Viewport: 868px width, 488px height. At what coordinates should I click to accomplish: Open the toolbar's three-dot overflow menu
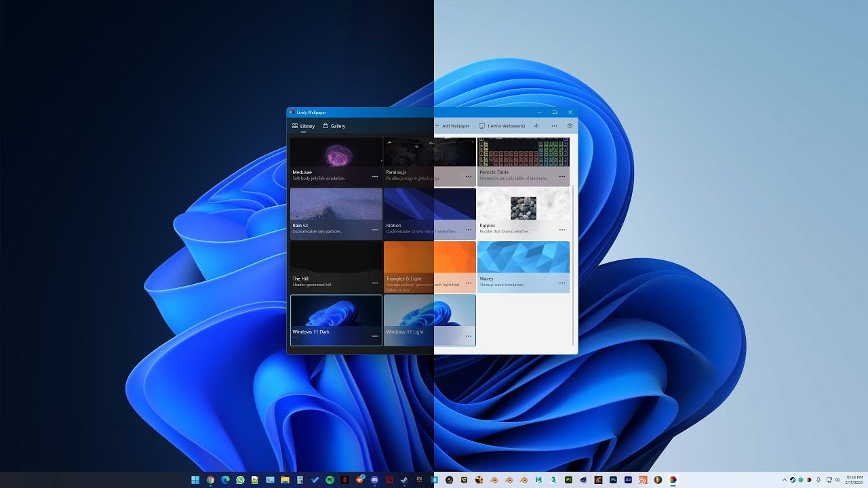554,125
